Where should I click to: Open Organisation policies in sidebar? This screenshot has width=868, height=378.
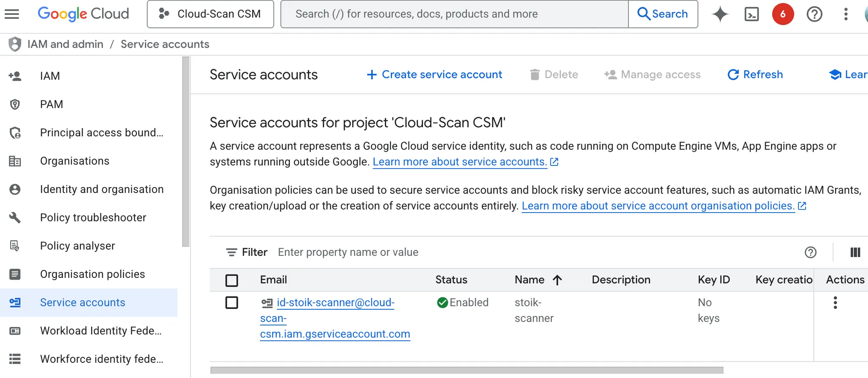pos(92,274)
